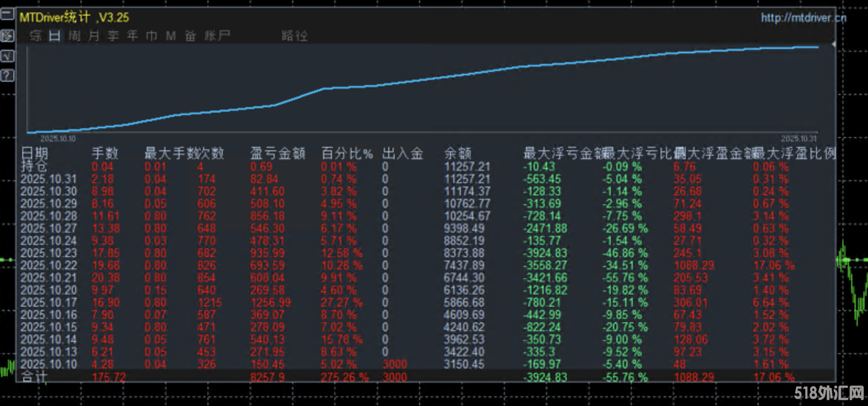The image size is (868, 406).
Task: Click the total profit 8257.9
Action: pos(267,377)
